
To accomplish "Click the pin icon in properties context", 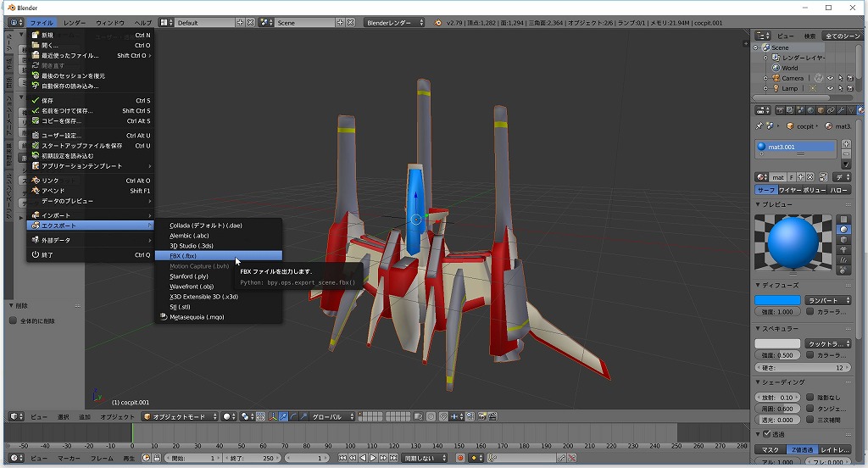I will (761, 126).
